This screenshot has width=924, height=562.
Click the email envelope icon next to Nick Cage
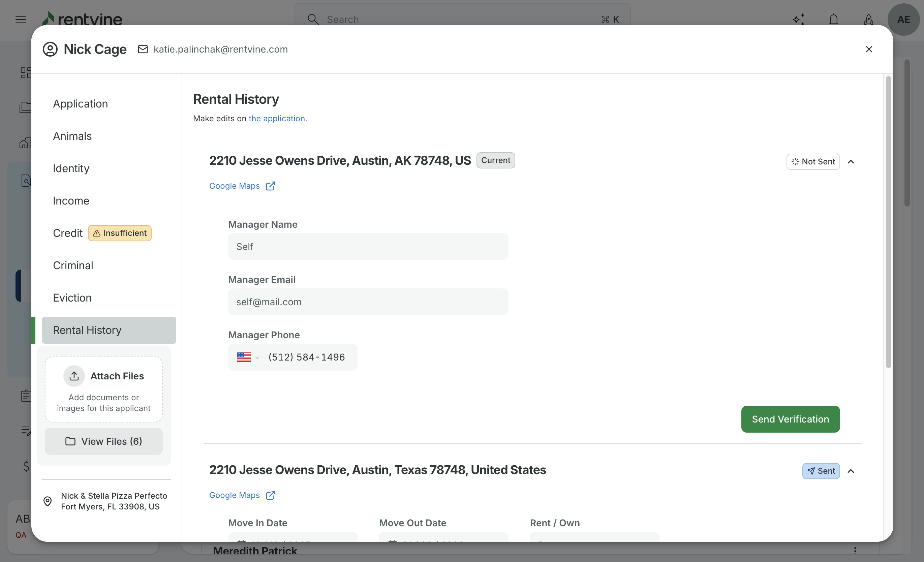143,49
